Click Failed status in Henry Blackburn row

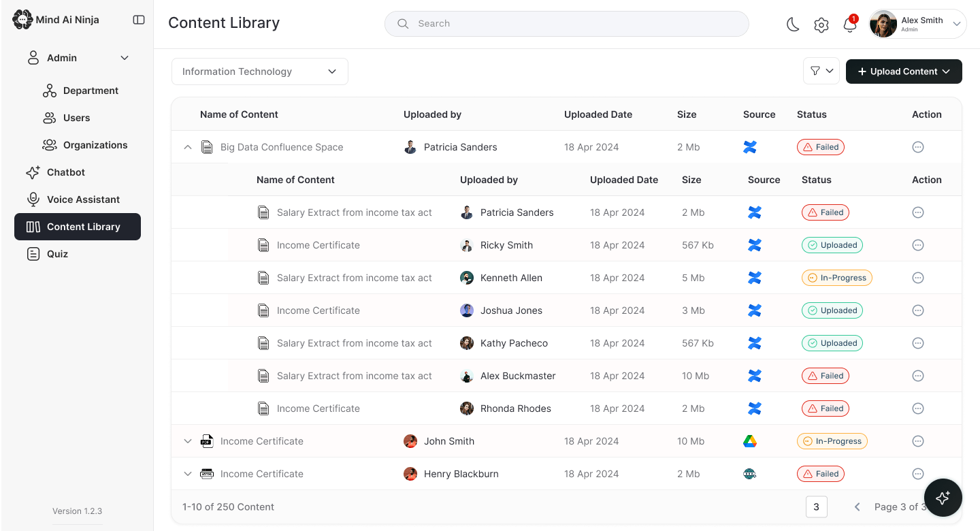(x=821, y=474)
